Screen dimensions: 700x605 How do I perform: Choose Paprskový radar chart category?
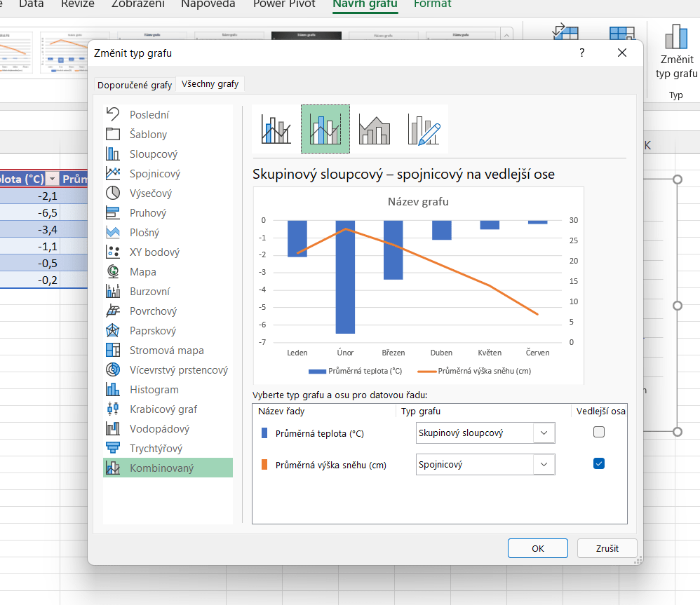point(152,331)
